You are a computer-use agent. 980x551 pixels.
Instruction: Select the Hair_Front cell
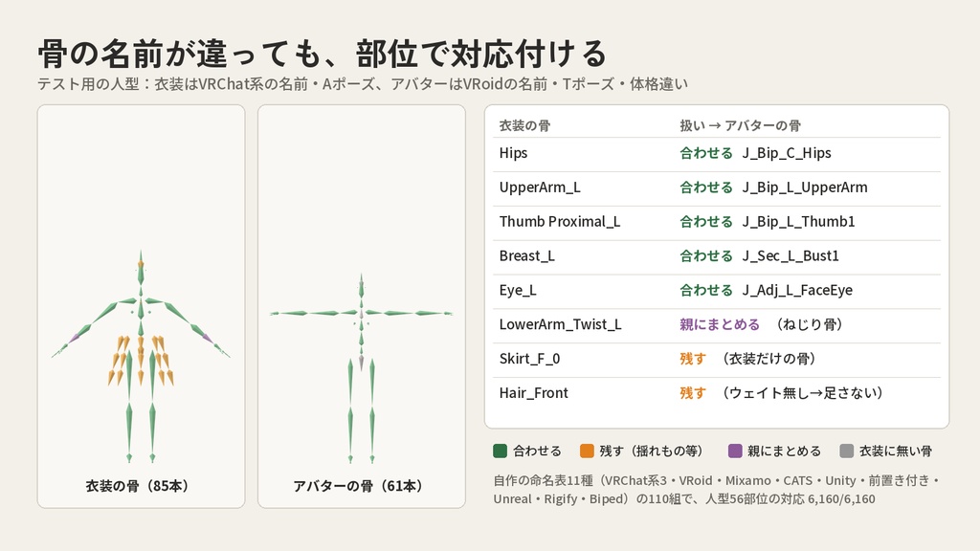(533, 393)
